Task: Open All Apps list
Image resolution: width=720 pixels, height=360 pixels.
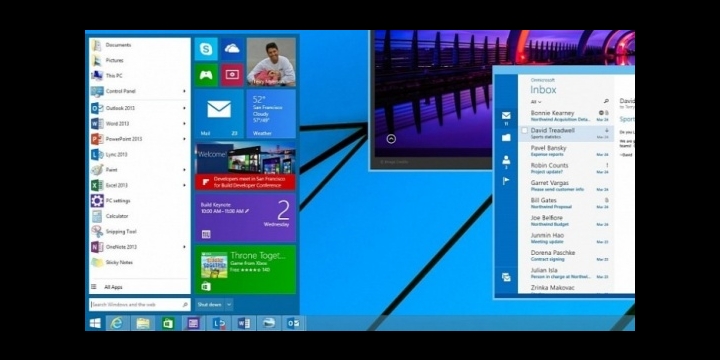Action: click(113, 287)
